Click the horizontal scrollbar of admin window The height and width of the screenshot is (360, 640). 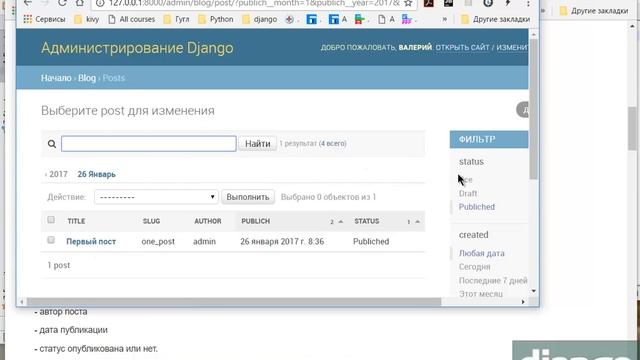[x=234, y=302]
